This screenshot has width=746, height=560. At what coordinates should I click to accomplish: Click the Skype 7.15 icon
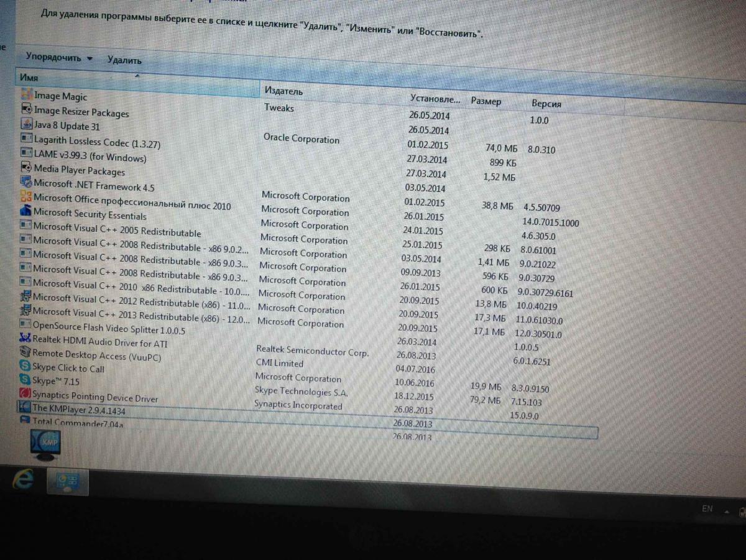(25, 379)
